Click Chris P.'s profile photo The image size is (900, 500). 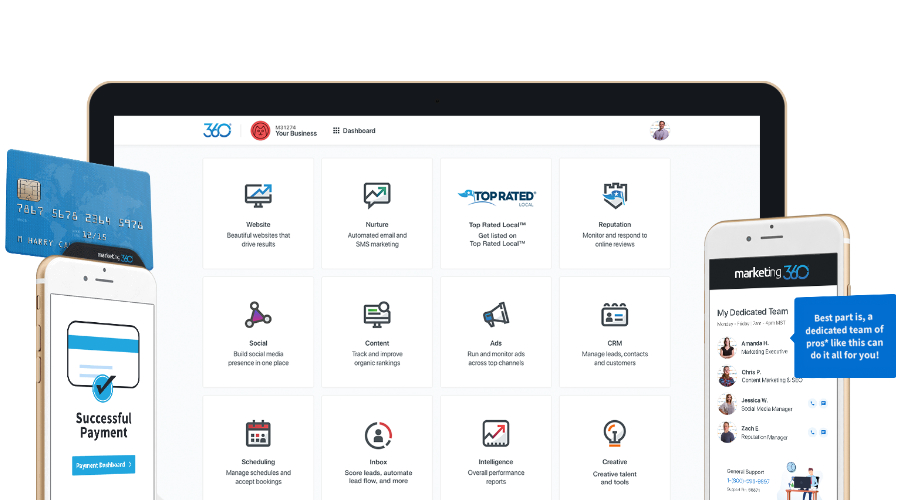tap(727, 376)
